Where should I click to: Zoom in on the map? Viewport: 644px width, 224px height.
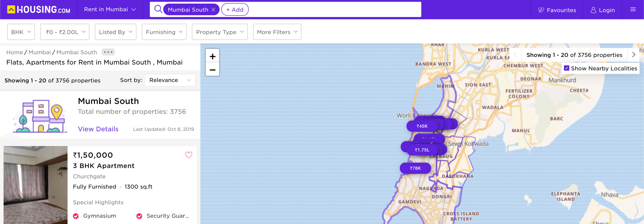(212, 56)
